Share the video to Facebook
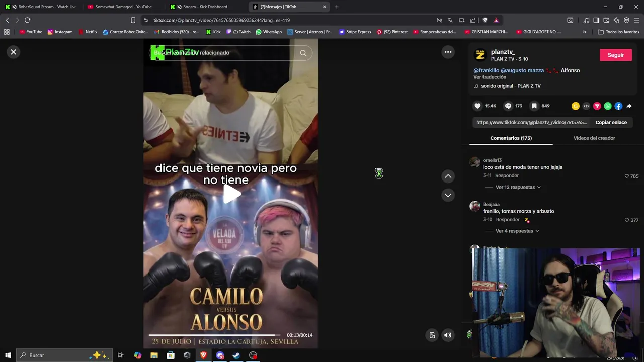 (618, 106)
